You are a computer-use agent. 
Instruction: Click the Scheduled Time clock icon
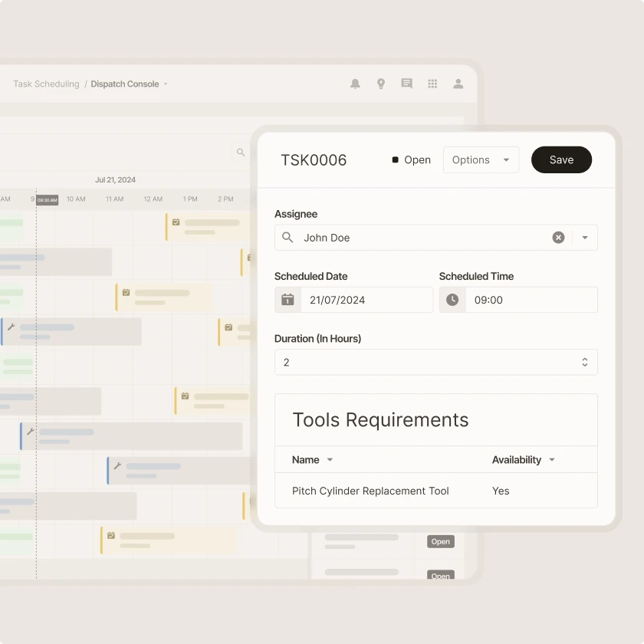coord(452,300)
